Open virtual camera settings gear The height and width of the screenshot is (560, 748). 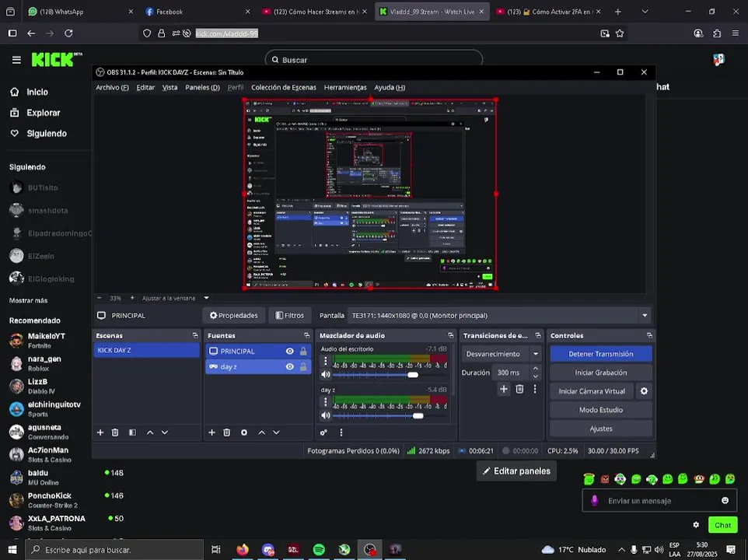point(644,391)
